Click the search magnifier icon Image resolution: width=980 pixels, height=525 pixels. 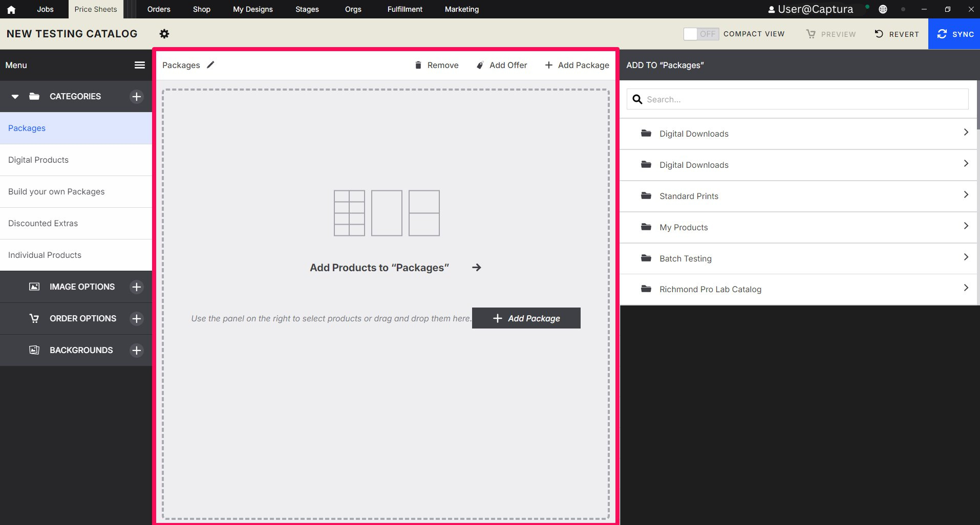click(x=637, y=99)
